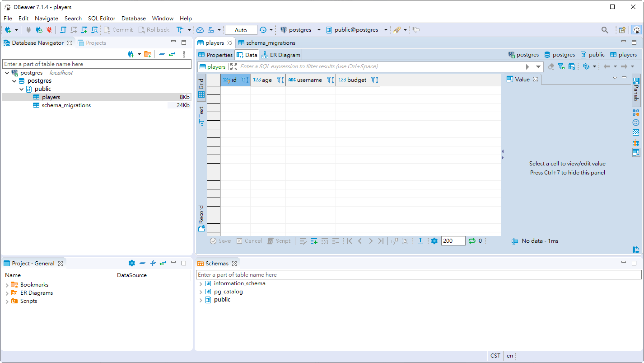Image resolution: width=644 pixels, height=363 pixels.
Task: Toggle the Panels vertical button
Action: coord(636,90)
